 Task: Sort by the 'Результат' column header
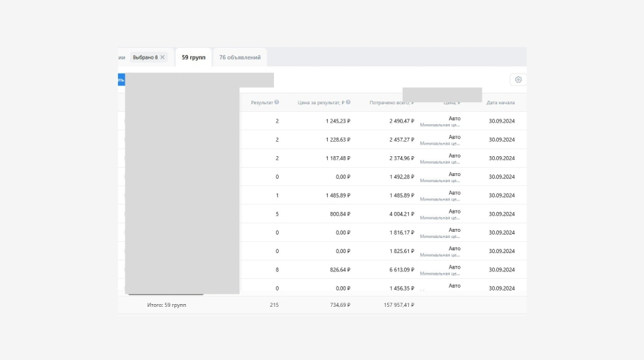pos(262,102)
